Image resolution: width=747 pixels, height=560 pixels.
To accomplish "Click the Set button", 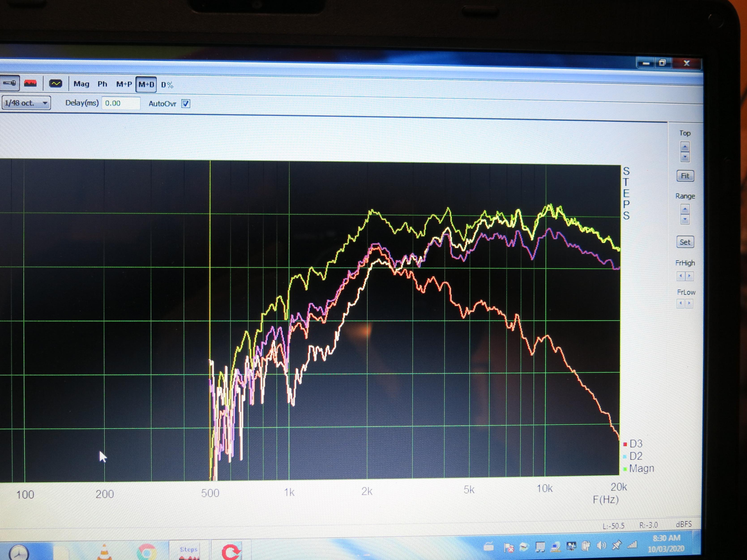I will click(x=685, y=242).
